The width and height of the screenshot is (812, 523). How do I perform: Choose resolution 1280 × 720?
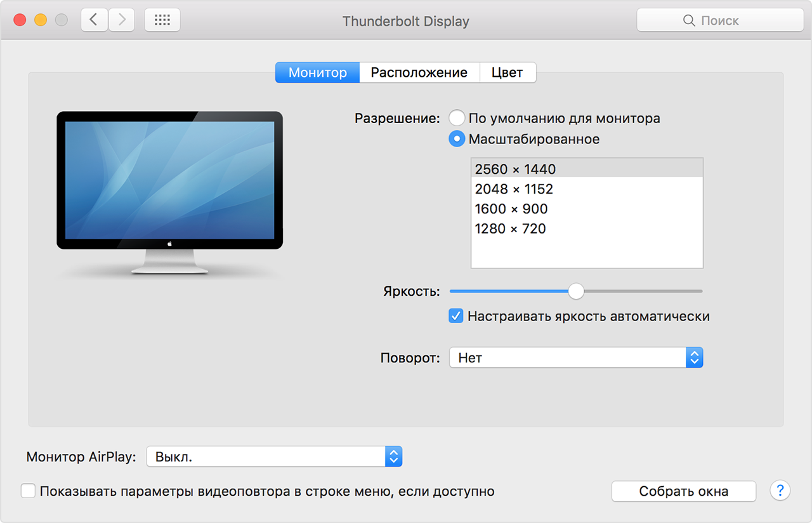tap(587, 228)
